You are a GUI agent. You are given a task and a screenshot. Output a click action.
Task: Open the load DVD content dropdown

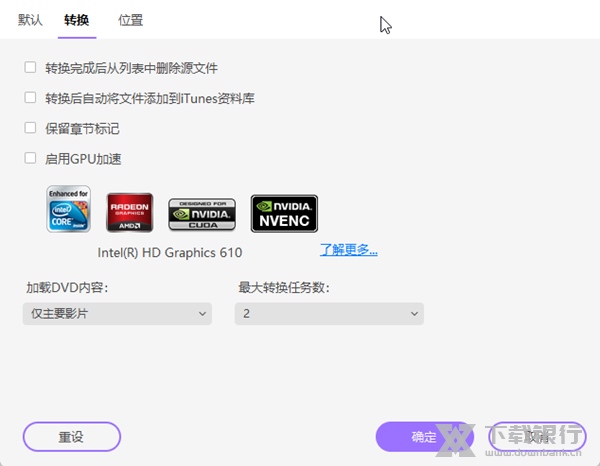117,314
